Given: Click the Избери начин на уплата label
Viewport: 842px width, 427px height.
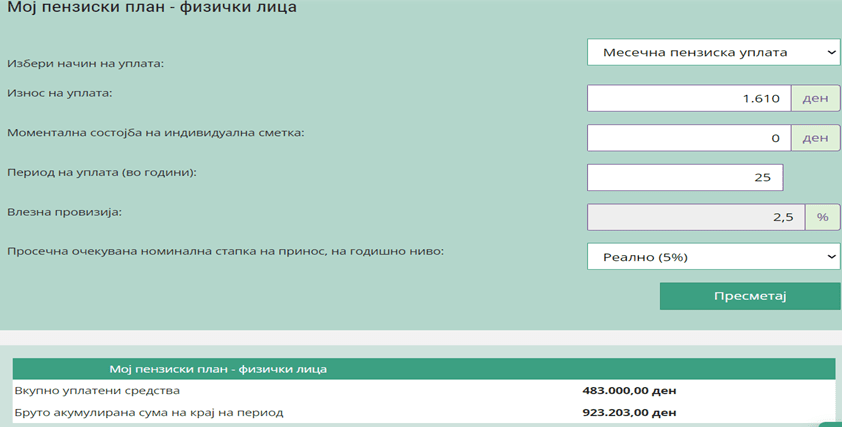Looking at the screenshot, I should pos(85,63).
